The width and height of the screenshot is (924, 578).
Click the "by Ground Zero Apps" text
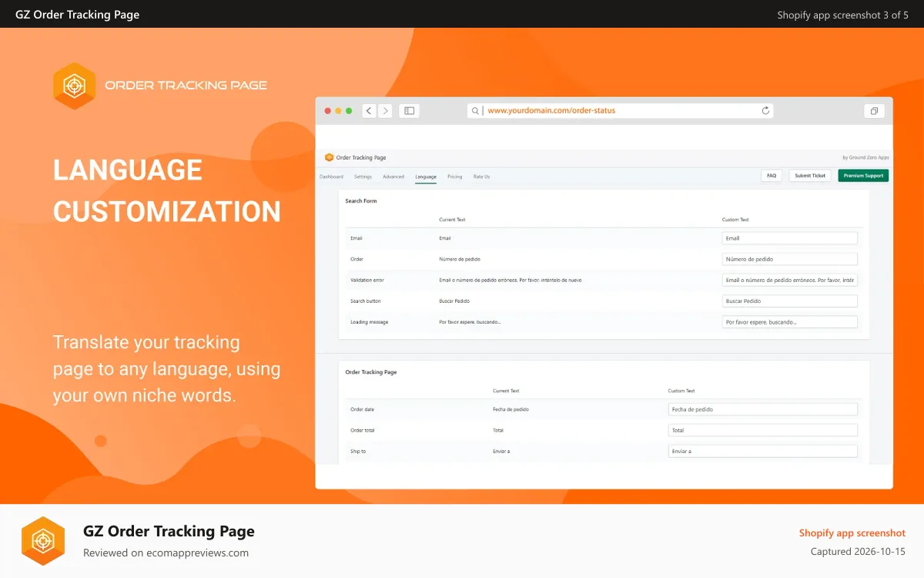pos(866,157)
